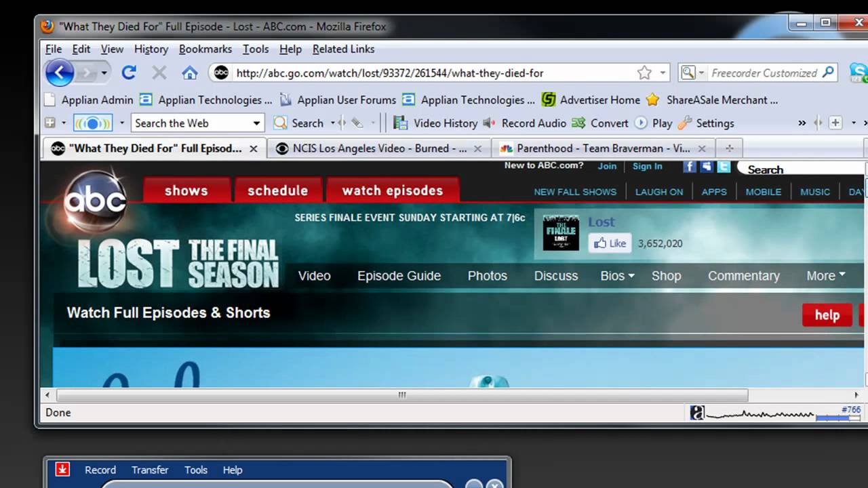Click the ABC site favicon in address bar
Image resolution: width=868 pixels, height=488 pixels.
(x=222, y=73)
